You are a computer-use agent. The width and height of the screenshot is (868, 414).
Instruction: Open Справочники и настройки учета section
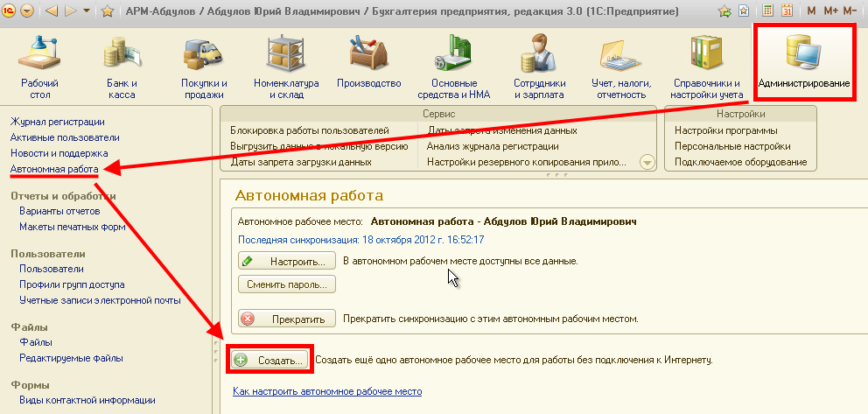point(707,67)
